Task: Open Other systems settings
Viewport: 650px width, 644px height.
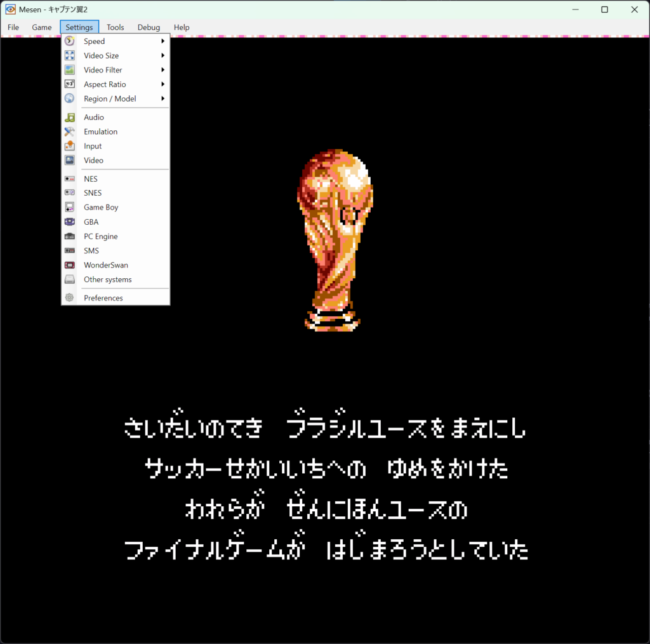Action: coord(107,279)
